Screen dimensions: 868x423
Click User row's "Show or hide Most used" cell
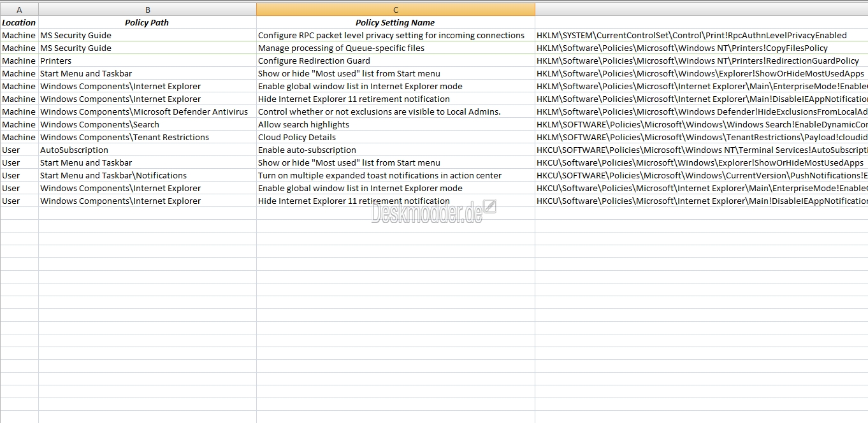click(x=396, y=162)
